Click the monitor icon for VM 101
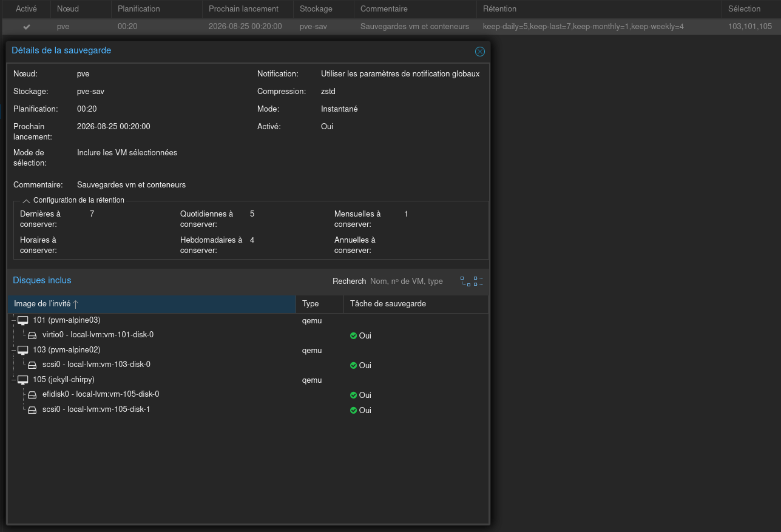The height and width of the screenshot is (532, 781). pyautogui.click(x=23, y=320)
